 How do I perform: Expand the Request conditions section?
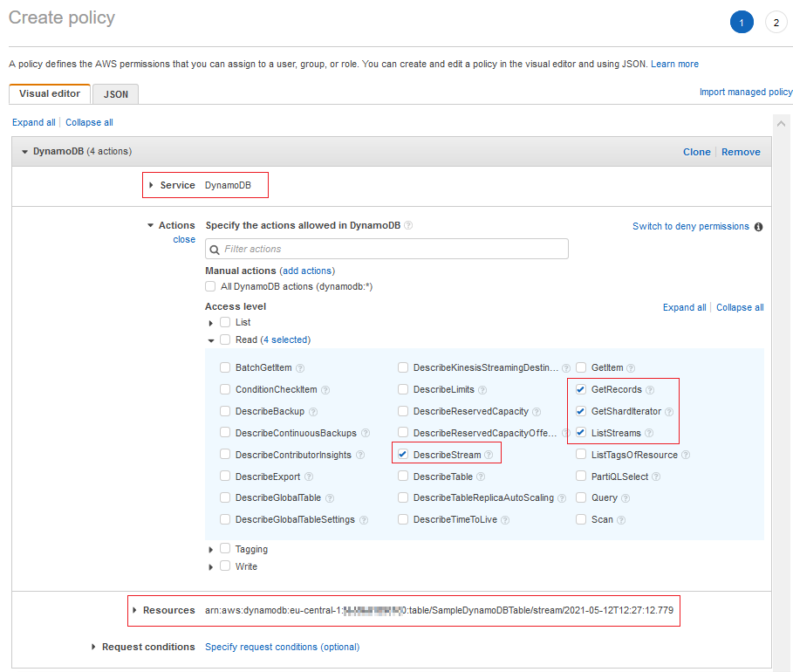pyautogui.click(x=93, y=647)
